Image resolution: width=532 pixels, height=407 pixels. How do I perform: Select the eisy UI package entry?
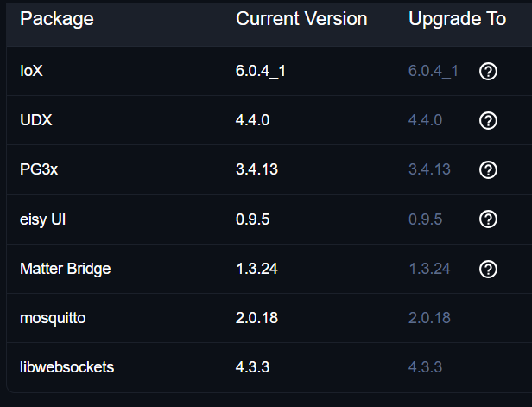[43, 219]
